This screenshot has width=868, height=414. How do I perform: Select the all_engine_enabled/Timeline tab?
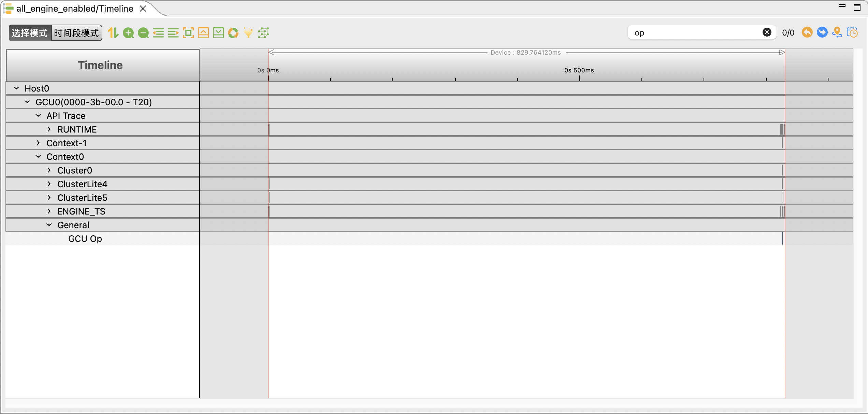tap(75, 9)
